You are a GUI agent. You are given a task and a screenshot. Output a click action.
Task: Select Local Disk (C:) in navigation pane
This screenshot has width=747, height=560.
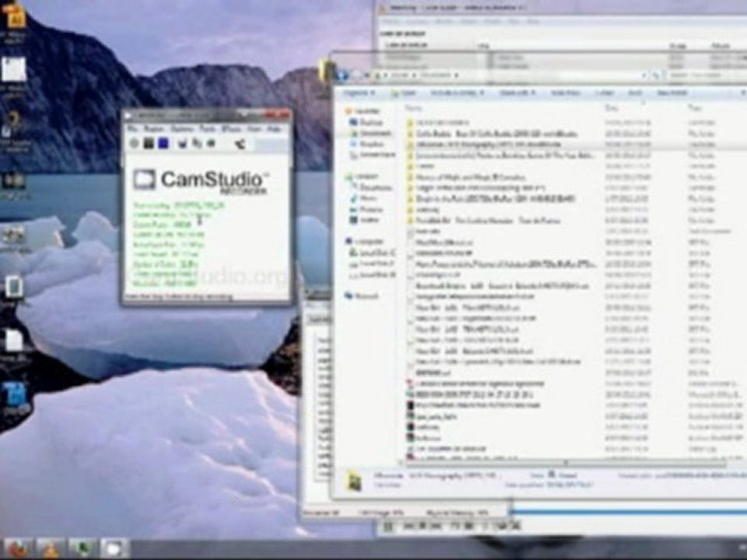click(373, 253)
